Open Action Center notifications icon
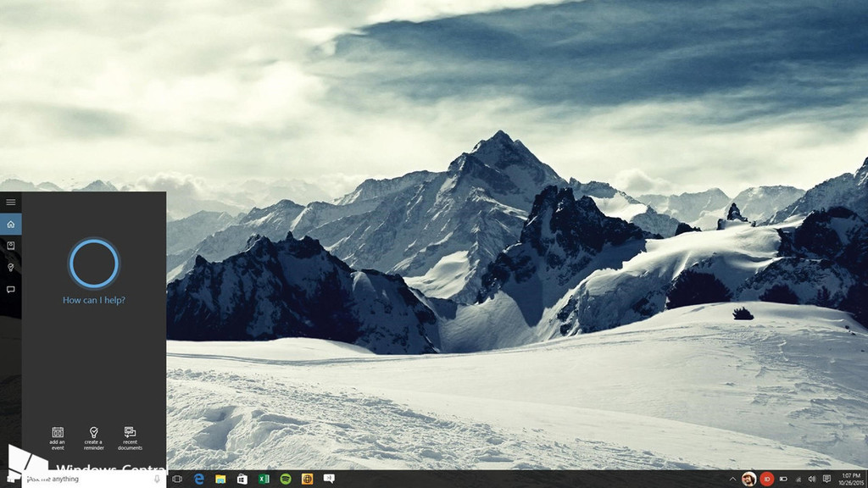The height and width of the screenshot is (488, 868). click(826, 479)
